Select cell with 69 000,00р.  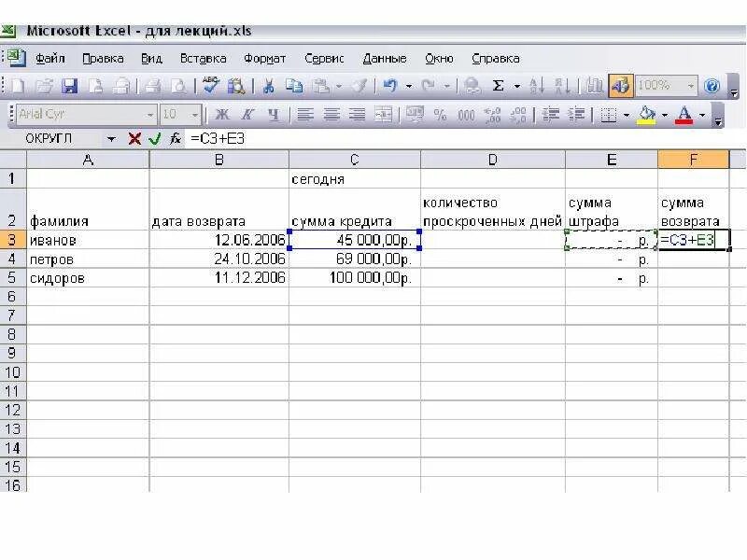355,259
